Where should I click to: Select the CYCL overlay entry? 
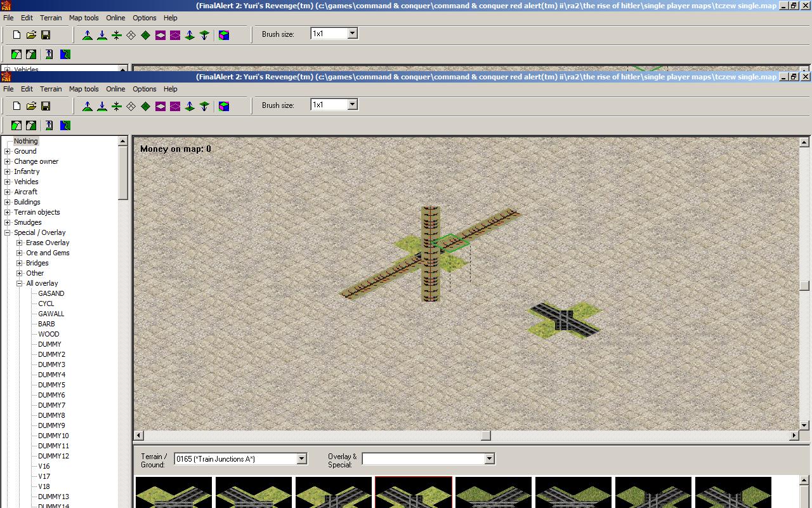46,304
